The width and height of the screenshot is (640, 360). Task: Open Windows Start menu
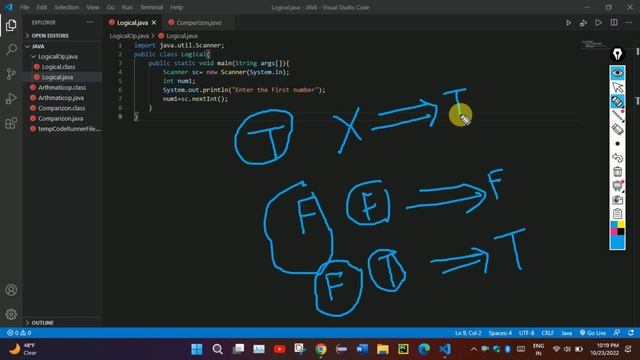(197, 349)
